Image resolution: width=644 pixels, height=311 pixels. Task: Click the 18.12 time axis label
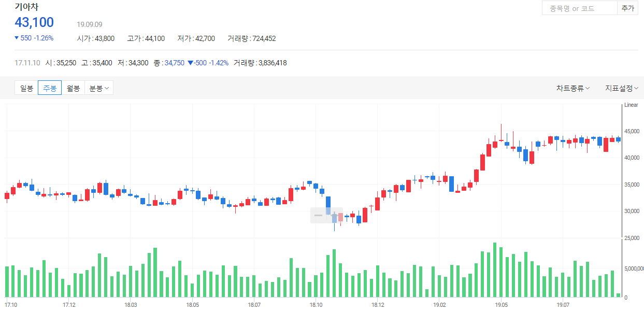(378, 305)
